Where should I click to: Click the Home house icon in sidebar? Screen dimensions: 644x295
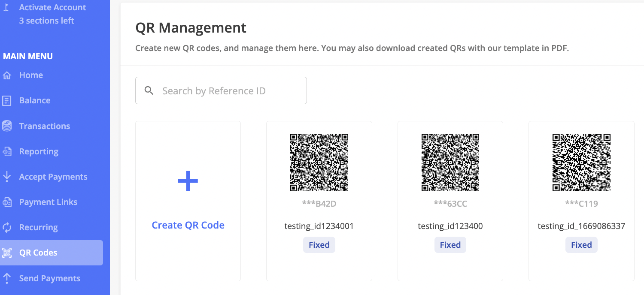(7, 75)
